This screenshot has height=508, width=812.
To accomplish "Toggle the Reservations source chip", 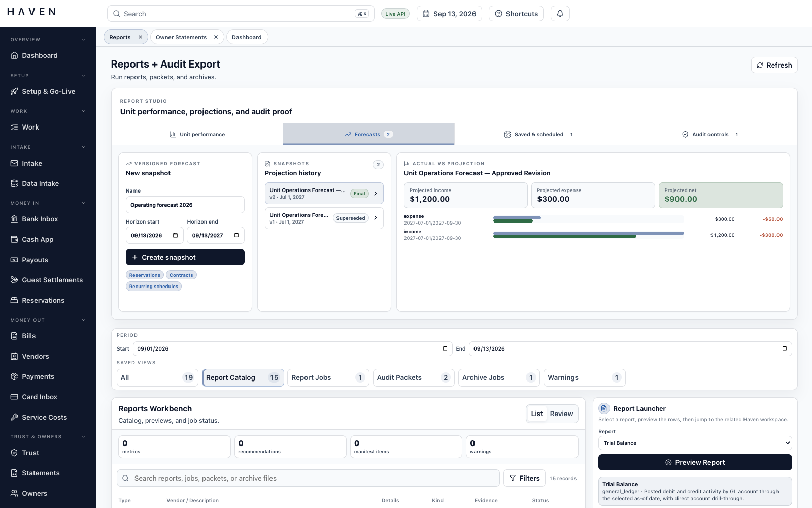I will [145, 275].
